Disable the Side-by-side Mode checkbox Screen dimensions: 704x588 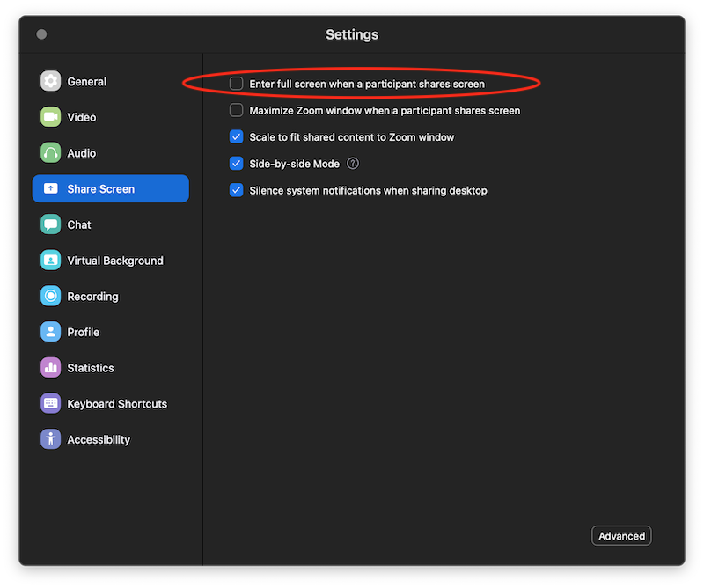(236, 164)
